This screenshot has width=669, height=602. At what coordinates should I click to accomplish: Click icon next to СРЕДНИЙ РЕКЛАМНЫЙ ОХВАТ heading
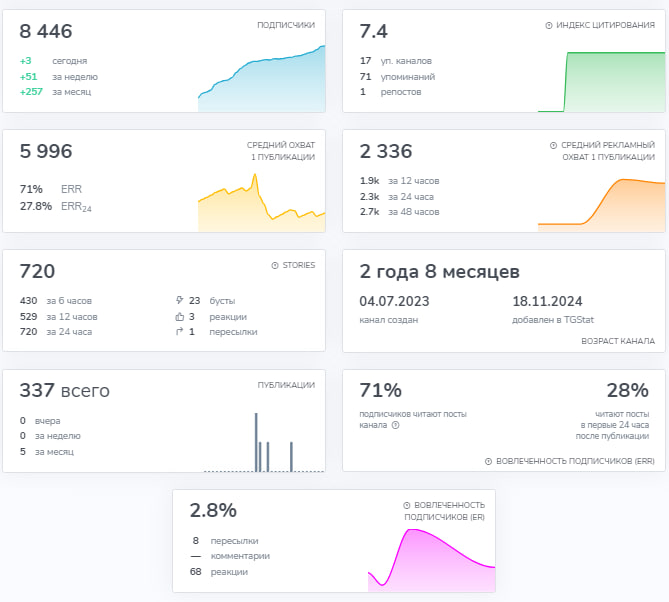tap(554, 145)
